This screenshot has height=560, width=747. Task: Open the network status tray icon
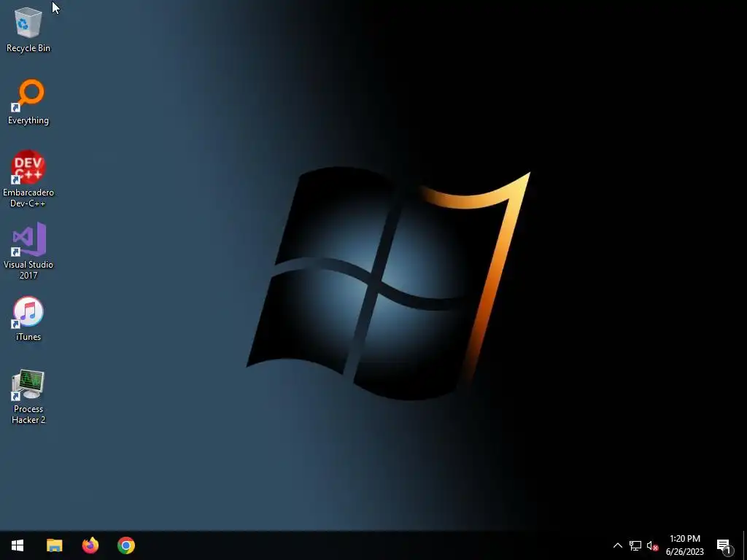(x=635, y=545)
